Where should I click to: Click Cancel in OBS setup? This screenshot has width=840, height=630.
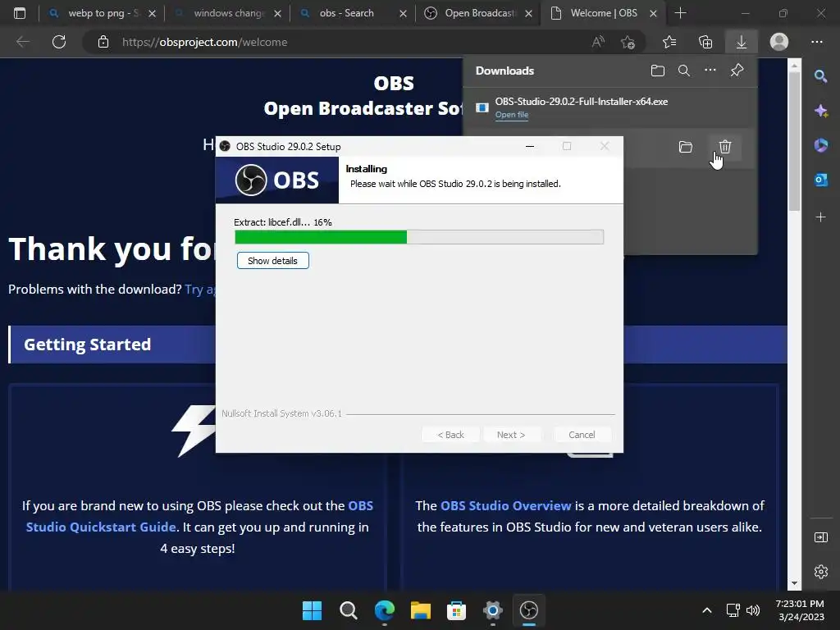582,435
